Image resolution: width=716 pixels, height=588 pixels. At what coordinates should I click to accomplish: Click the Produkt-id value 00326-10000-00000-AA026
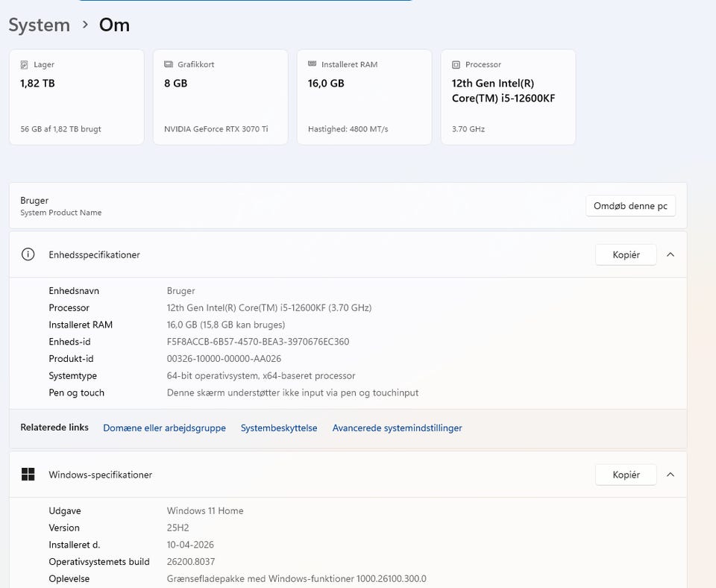click(224, 359)
